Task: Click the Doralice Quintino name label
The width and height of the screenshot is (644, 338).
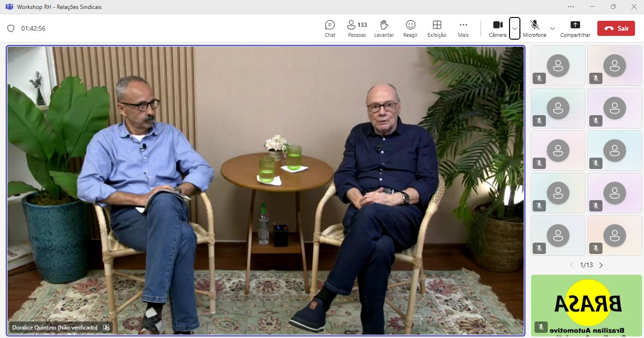Action: pos(55,327)
